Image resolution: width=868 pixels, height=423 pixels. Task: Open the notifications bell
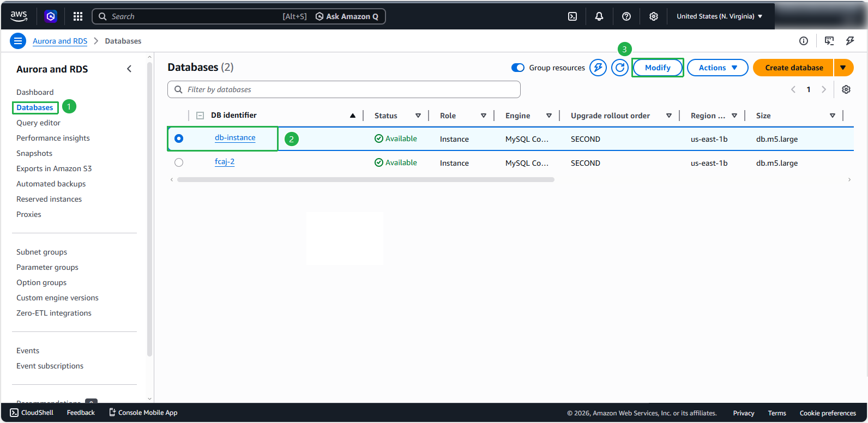coord(599,16)
